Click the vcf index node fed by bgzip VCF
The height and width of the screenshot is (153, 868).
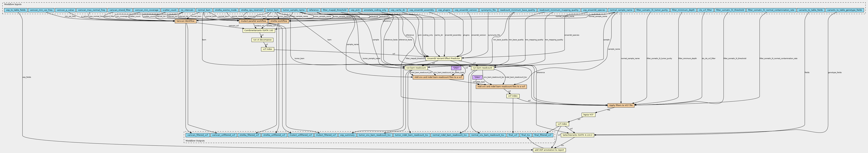coord(562,124)
